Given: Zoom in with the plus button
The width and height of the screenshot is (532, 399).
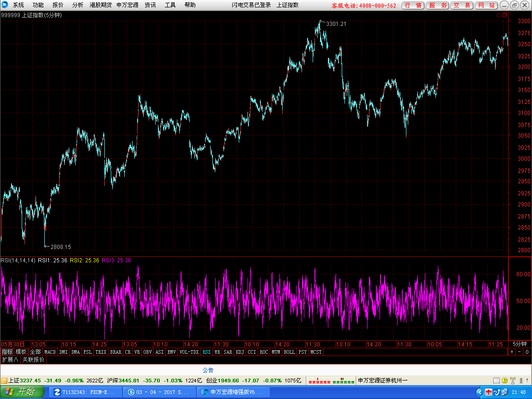Looking at the screenshot, I should (x=512, y=352).
